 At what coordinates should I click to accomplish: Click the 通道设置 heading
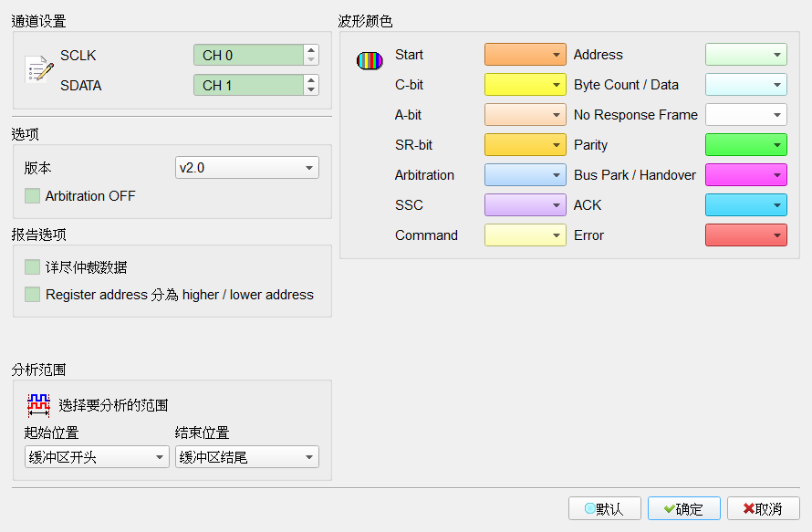point(39,21)
